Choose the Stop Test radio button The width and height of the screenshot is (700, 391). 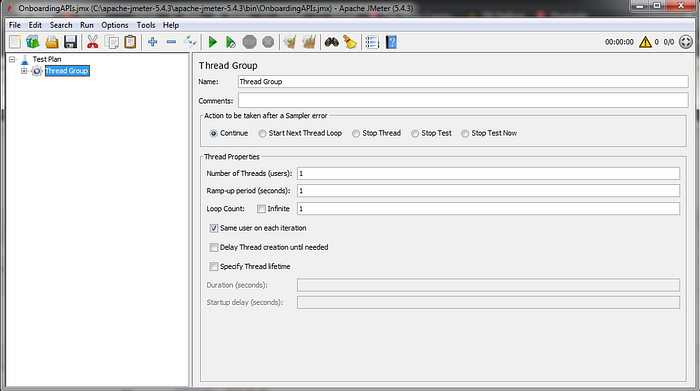coord(415,133)
